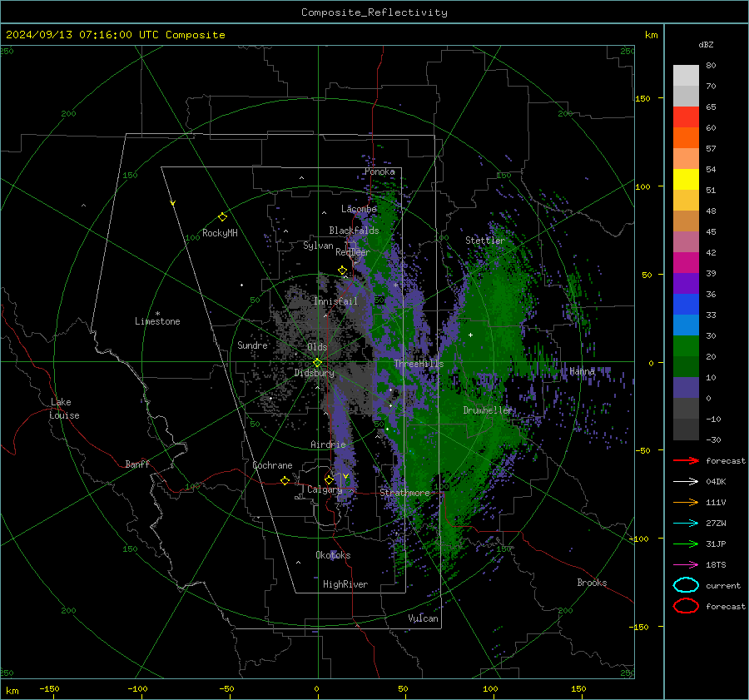Click the dBZ legend heading
Viewport: 749px width, 700px height.
coord(706,44)
